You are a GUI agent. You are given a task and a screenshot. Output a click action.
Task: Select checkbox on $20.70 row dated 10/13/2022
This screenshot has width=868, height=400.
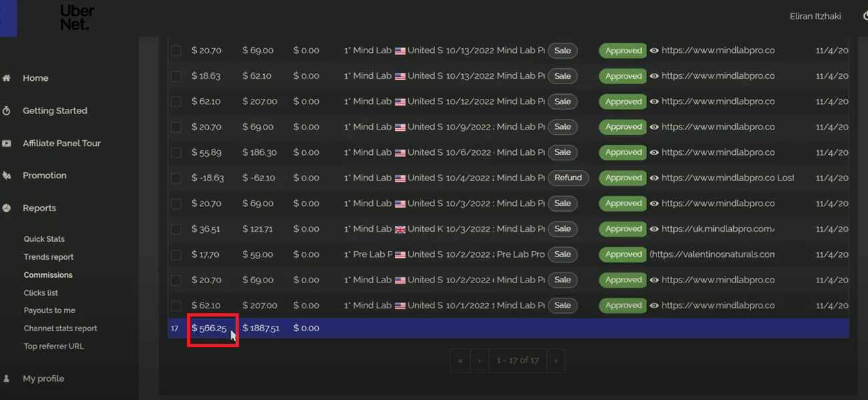[176, 51]
